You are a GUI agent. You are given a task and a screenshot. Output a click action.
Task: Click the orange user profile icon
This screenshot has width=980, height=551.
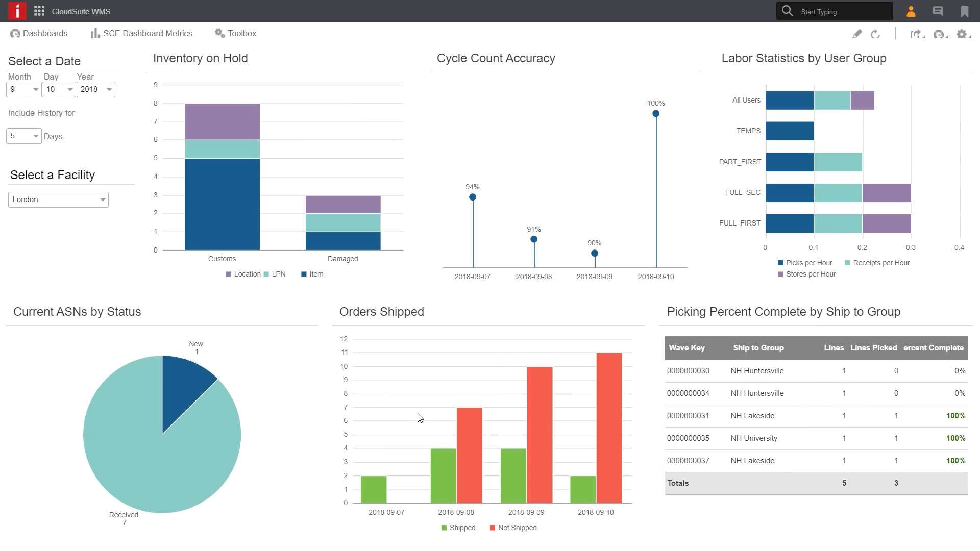pos(911,11)
